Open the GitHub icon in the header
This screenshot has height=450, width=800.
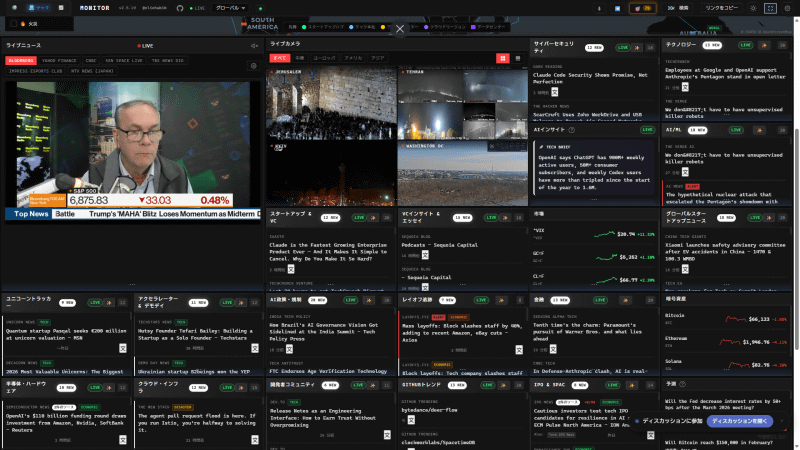click(180, 8)
